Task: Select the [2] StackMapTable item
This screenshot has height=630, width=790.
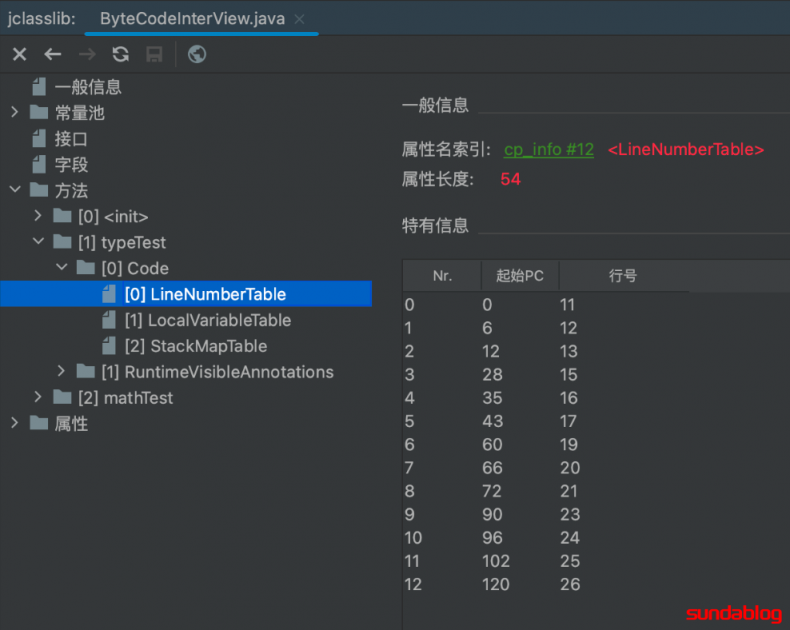Action: tap(195, 346)
